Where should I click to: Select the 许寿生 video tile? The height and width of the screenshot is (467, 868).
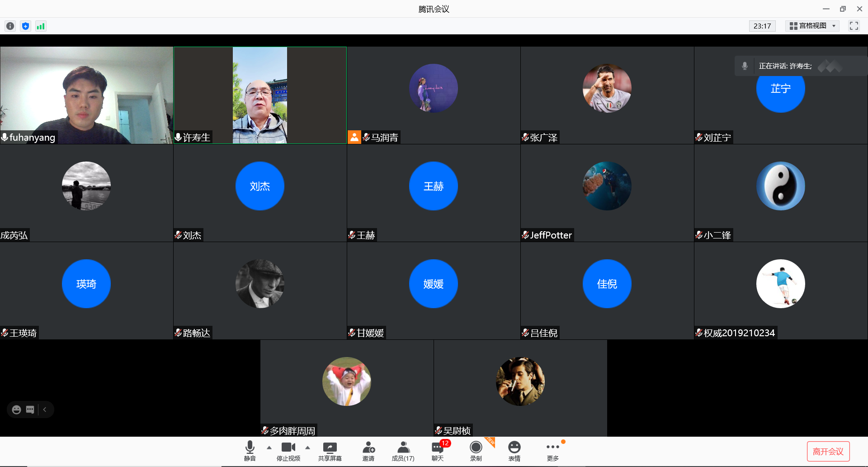[x=260, y=95]
